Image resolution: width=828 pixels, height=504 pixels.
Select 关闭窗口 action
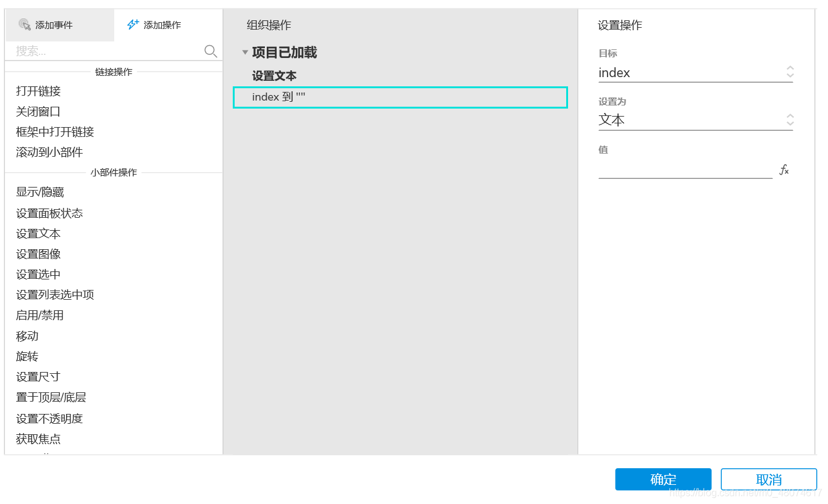point(38,112)
